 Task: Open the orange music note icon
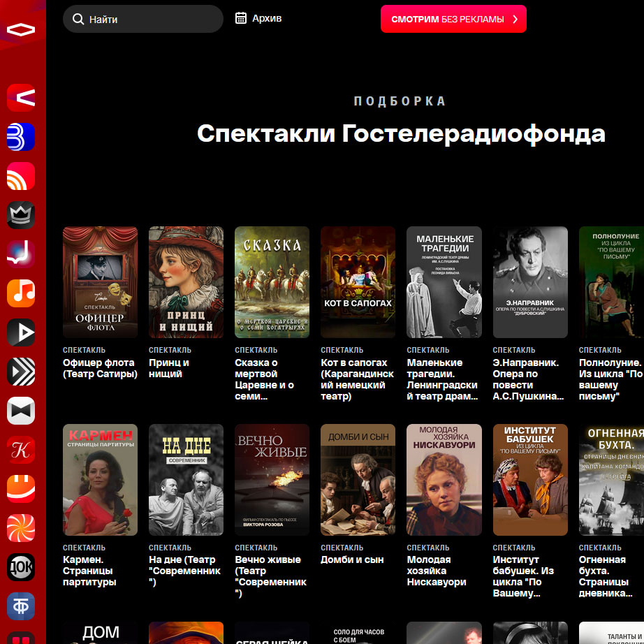(x=21, y=293)
